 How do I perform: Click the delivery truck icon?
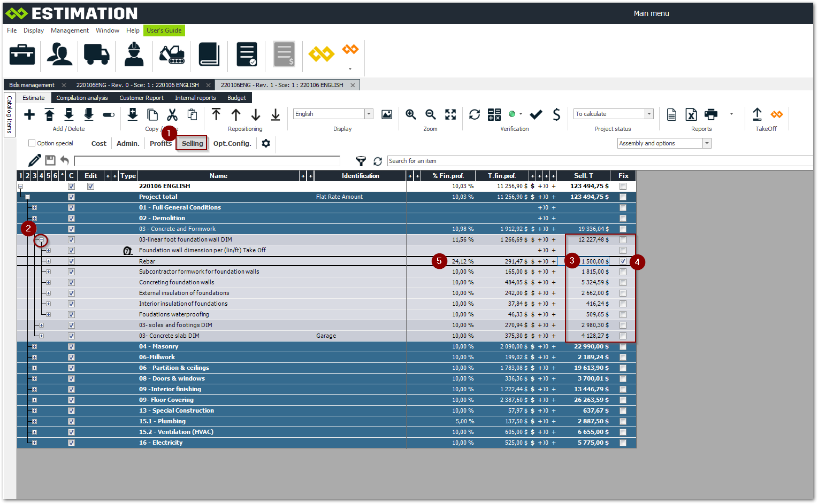coord(97,55)
